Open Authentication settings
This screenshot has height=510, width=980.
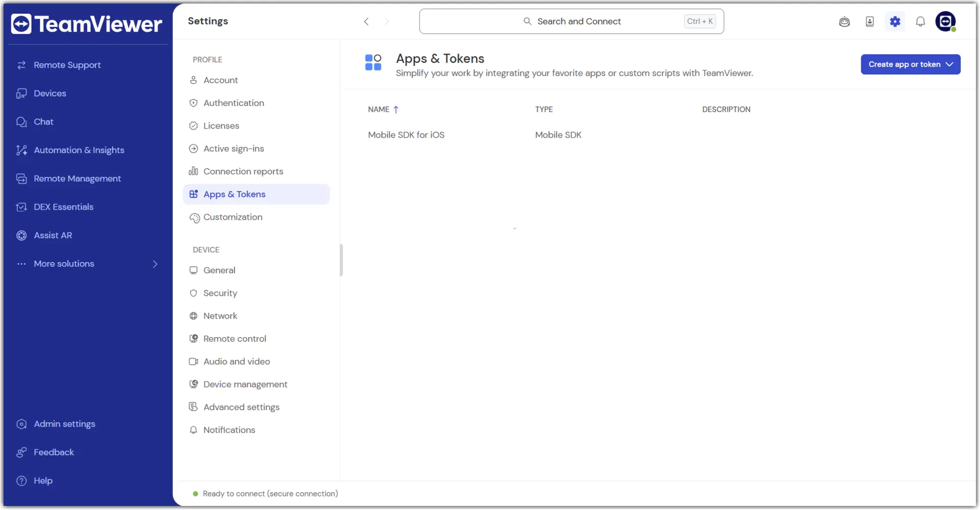(256, 103)
